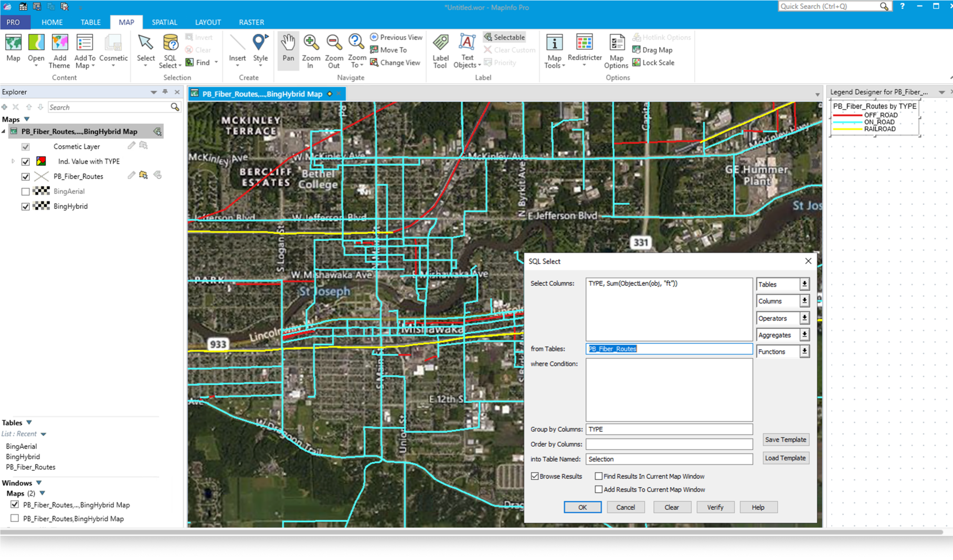This screenshot has width=953, height=560.
Task: Click OK in SQL Select dialog
Action: 583,507
